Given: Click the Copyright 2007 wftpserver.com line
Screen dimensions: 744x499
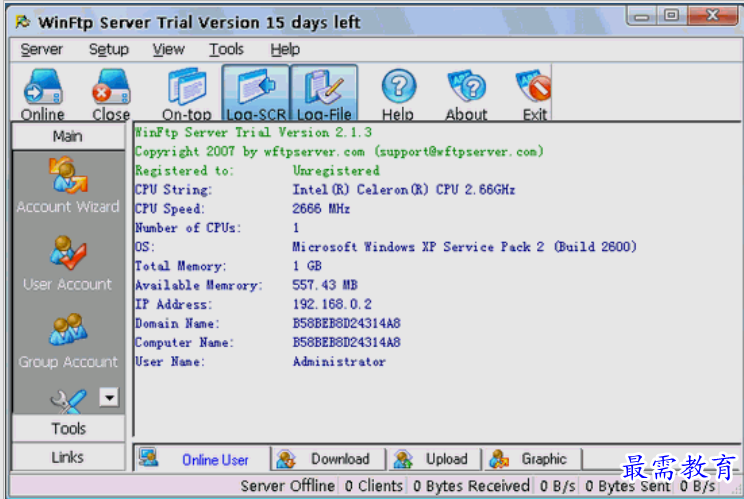Looking at the screenshot, I should tap(339, 152).
